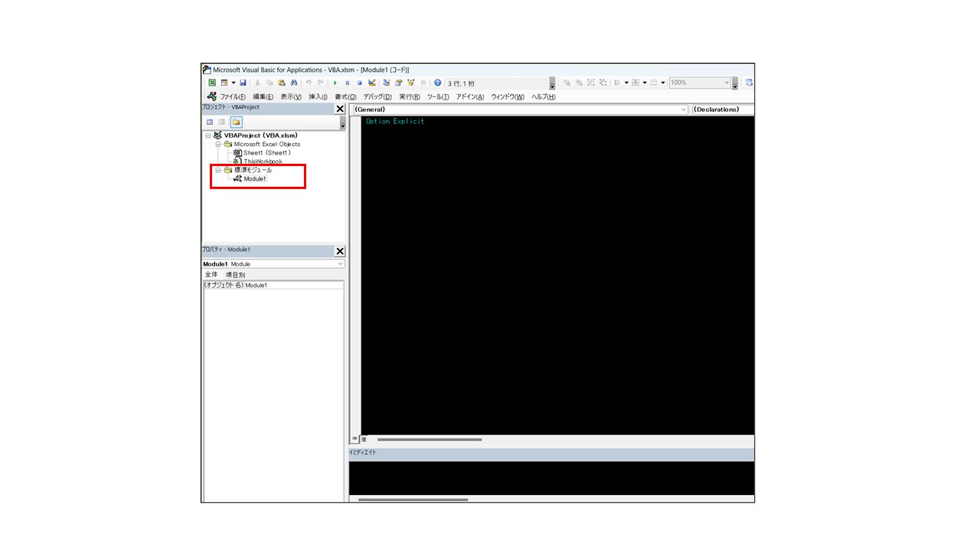Open the 挿入(I) menu
This screenshot has height=551, width=980.
(318, 96)
